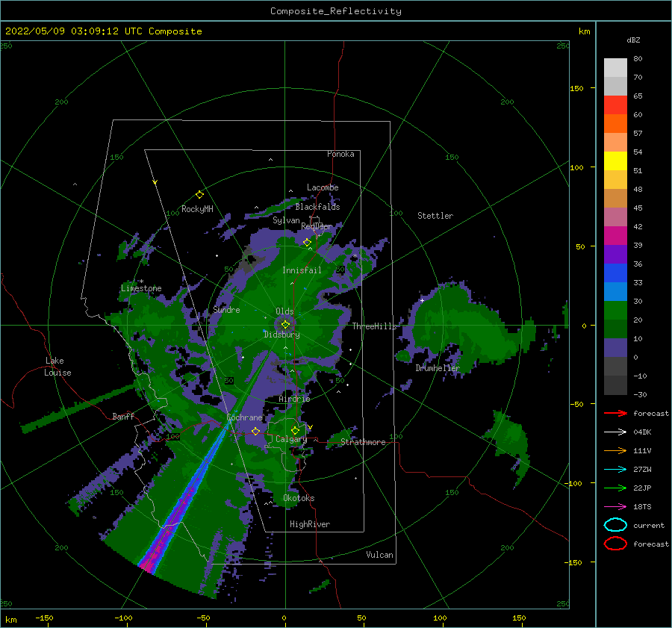Click the red forecast arrow legend icon
The width and height of the screenshot is (672, 628).
[x=615, y=413]
